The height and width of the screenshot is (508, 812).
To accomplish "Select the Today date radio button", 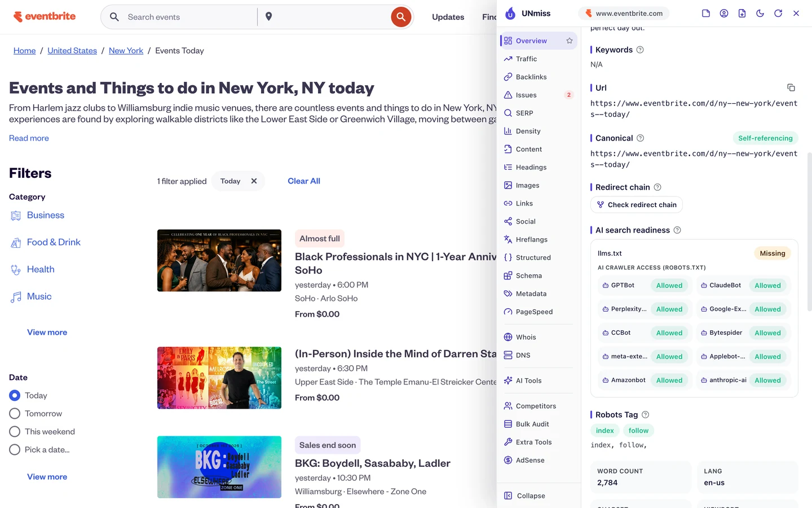I will [15, 396].
